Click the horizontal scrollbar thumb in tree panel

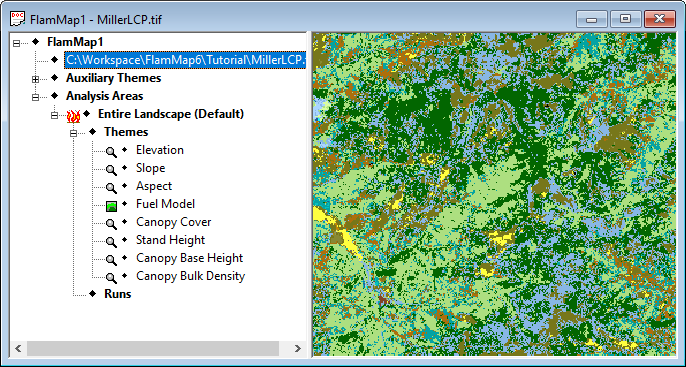point(153,349)
